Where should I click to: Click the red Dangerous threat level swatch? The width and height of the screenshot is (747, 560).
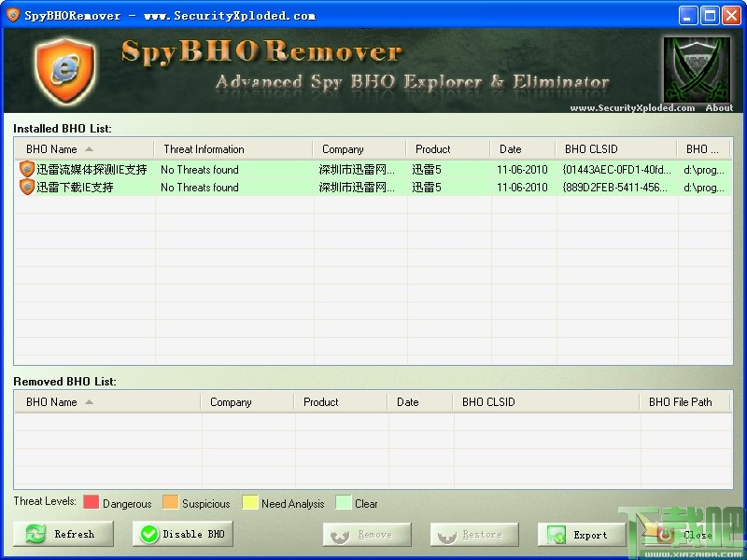[91, 502]
